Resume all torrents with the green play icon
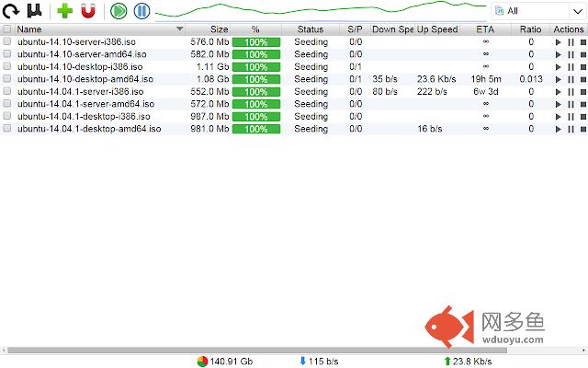588x368 pixels. tap(119, 11)
